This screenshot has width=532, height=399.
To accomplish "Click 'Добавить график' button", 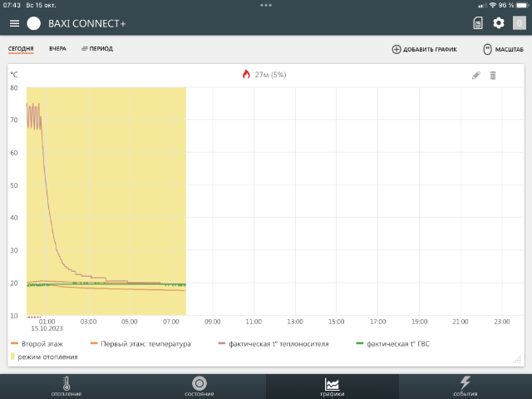I will pos(424,50).
